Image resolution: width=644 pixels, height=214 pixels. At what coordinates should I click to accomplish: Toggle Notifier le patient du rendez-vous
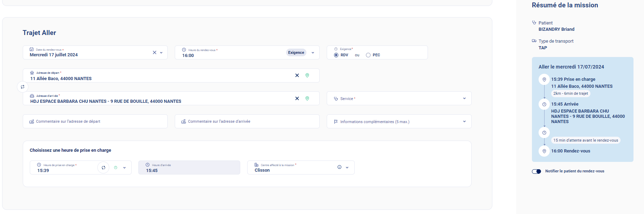pos(536,171)
